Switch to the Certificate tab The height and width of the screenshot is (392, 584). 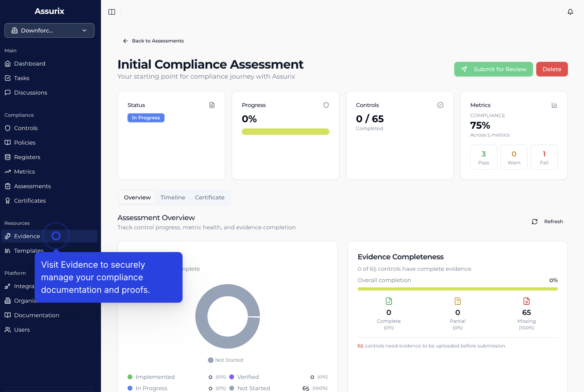pyautogui.click(x=209, y=197)
